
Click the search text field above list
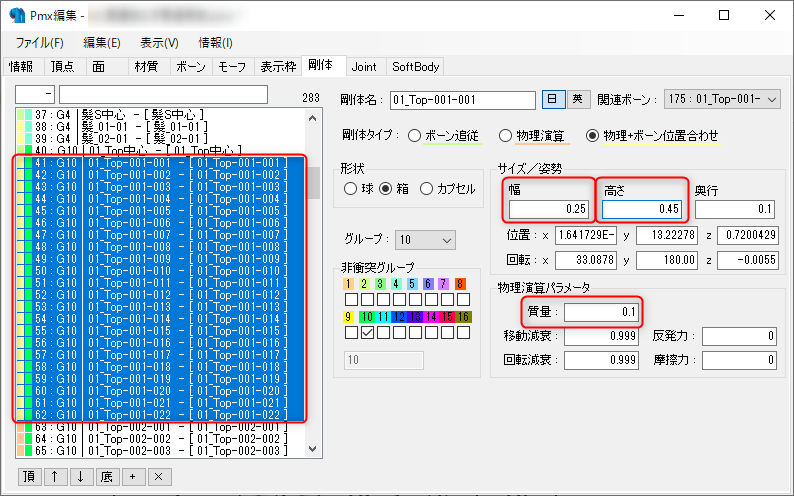(x=164, y=94)
